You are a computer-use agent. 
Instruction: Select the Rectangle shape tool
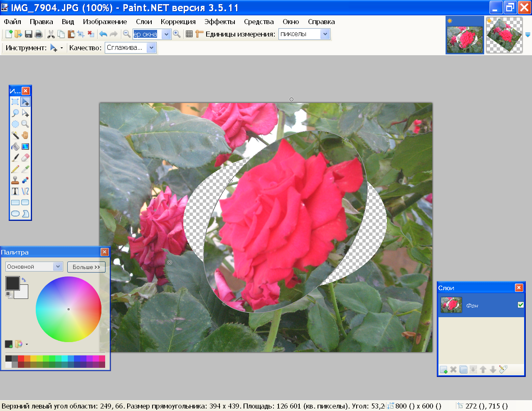pos(15,203)
